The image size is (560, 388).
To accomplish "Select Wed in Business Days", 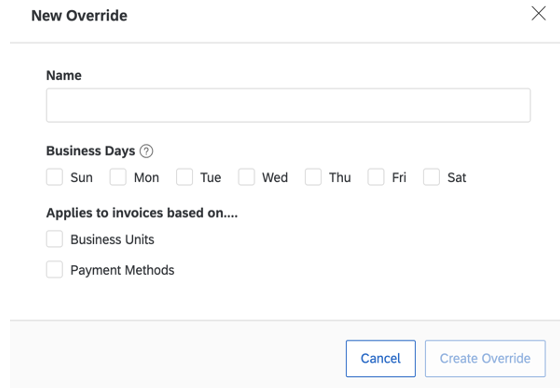I will pyautogui.click(x=246, y=177).
